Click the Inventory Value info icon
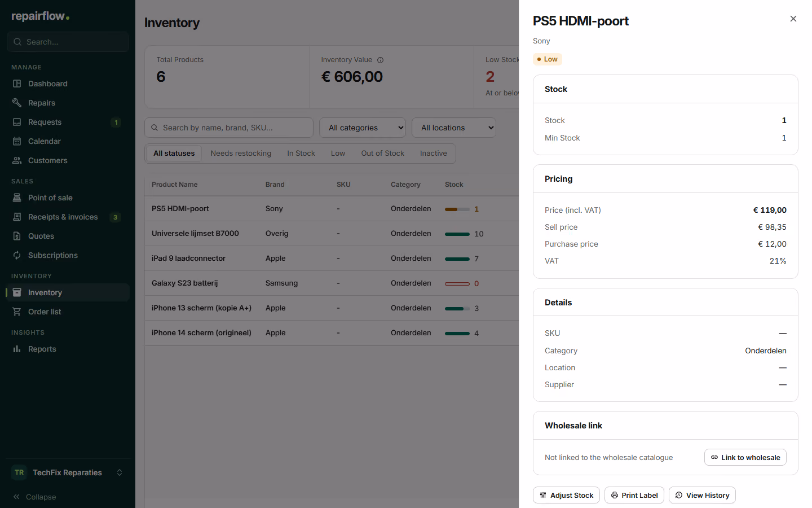This screenshot has height=508, width=812. click(380, 60)
